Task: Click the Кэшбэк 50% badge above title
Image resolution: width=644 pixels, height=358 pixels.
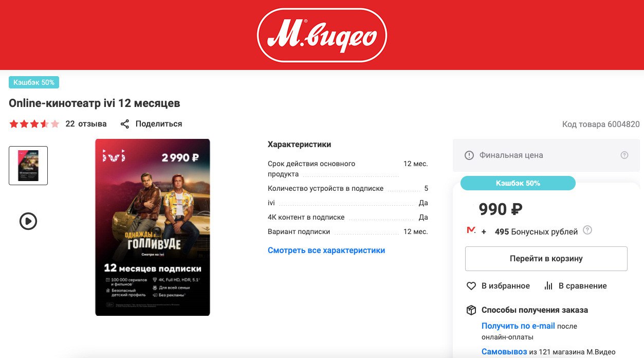Action: tap(34, 82)
